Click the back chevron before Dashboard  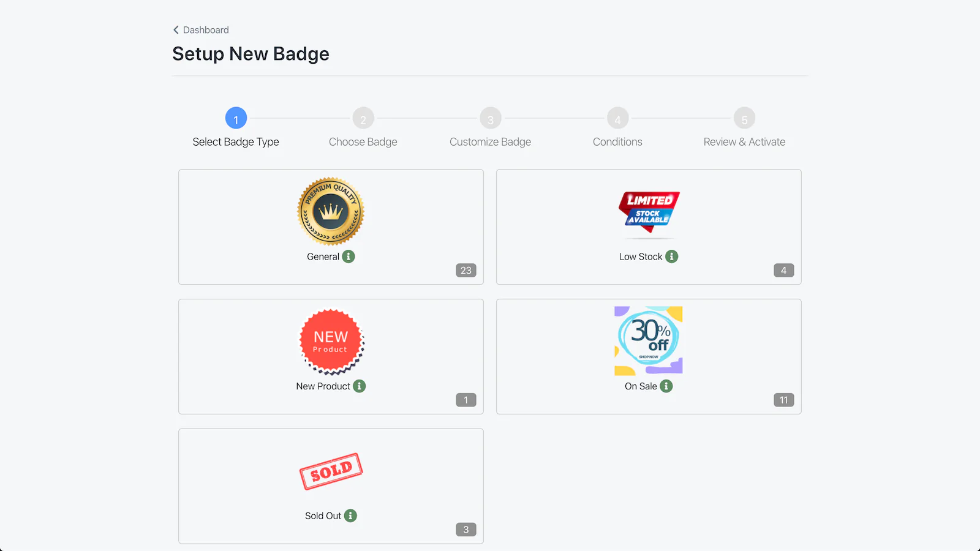tap(176, 30)
